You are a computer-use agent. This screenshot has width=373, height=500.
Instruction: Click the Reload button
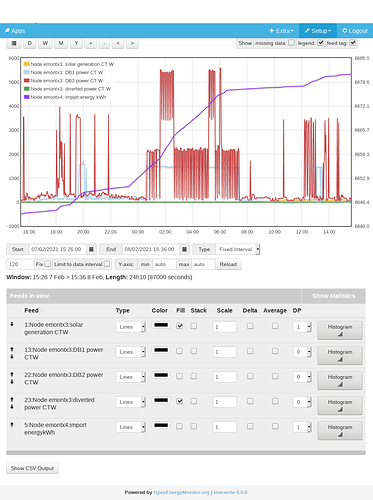pyautogui.click(x=228, y=264)
